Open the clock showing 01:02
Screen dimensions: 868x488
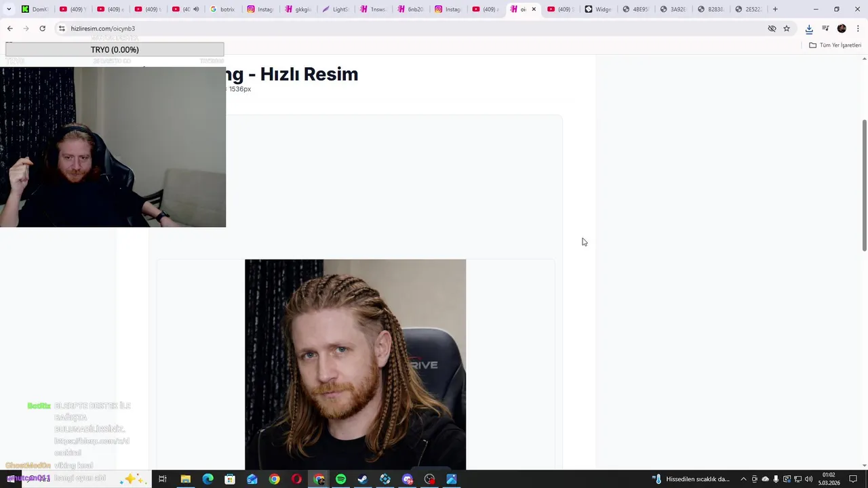click(829, 479)
